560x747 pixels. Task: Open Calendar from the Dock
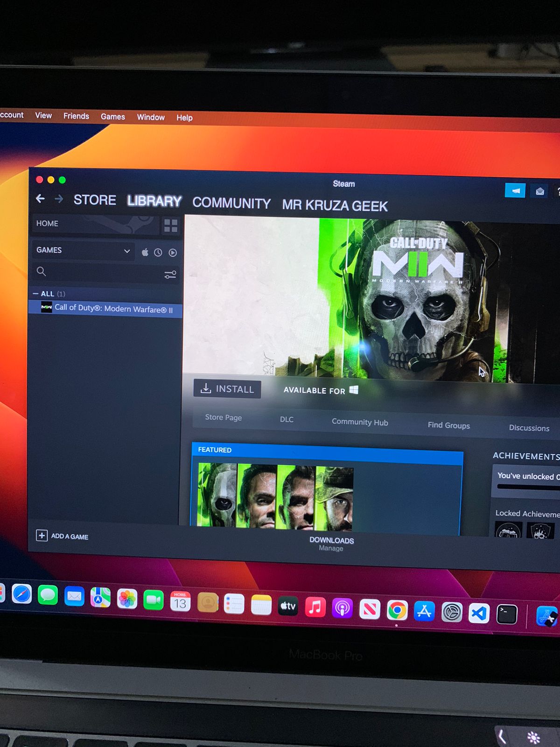point(180,601)
